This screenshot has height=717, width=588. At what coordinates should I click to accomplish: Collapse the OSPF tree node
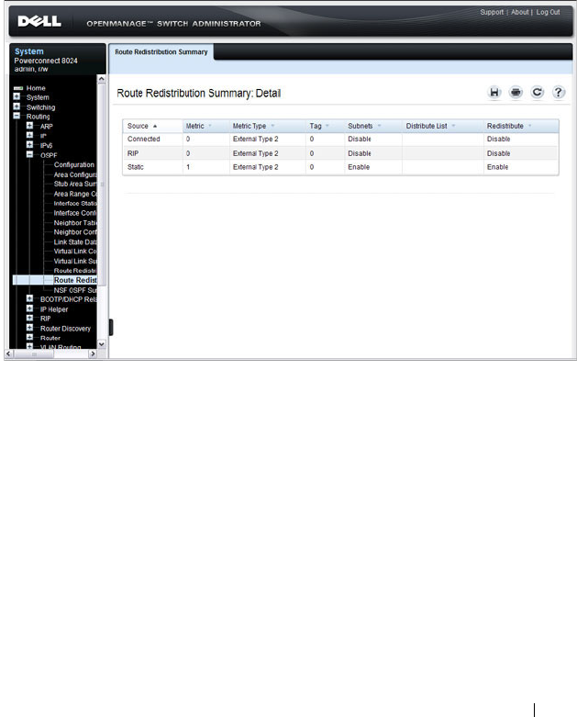tap(29, 154)
